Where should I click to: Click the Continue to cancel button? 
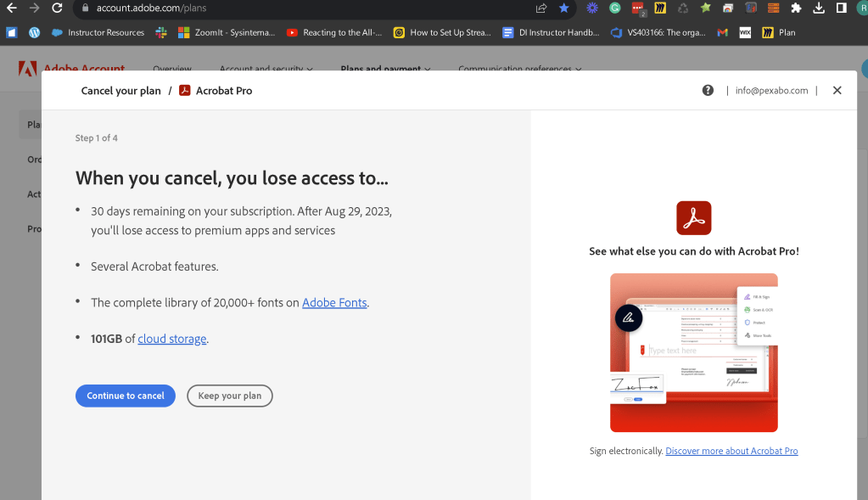[125, 396]
